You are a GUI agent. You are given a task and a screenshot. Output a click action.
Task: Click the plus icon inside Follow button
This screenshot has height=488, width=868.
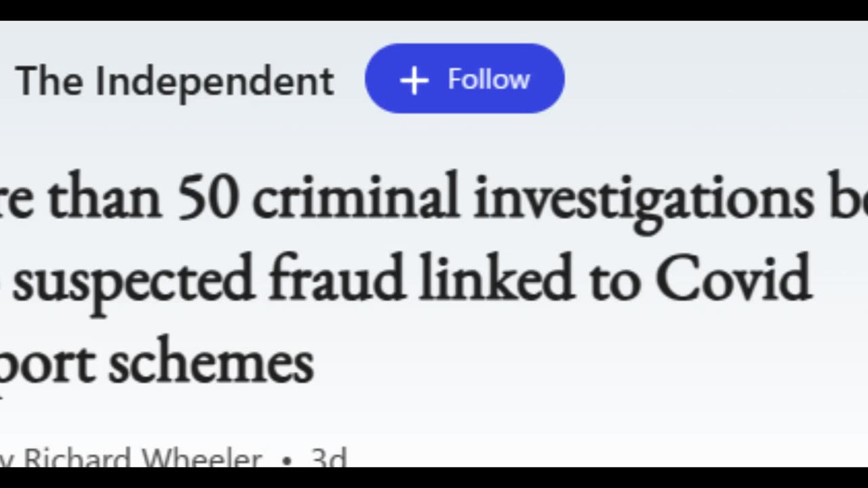pyautogui.click(x=414, y=81)
